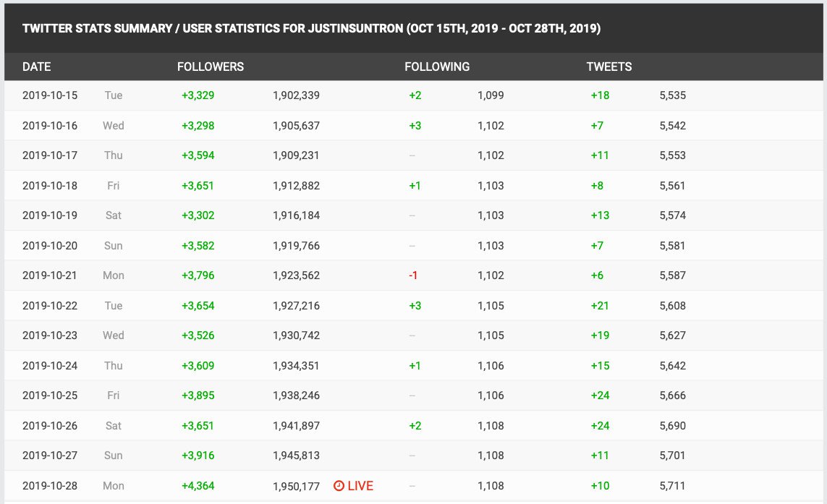
Task: Select the date 2019-10-23
Action: coord(50,336)
